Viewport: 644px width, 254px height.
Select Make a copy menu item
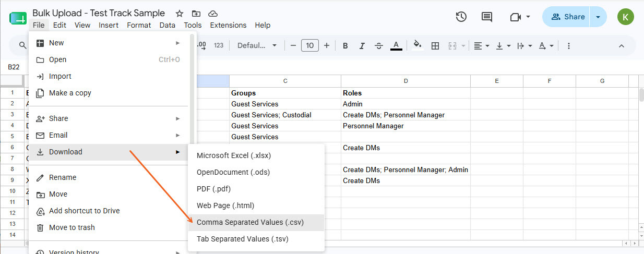coord(109,93)
